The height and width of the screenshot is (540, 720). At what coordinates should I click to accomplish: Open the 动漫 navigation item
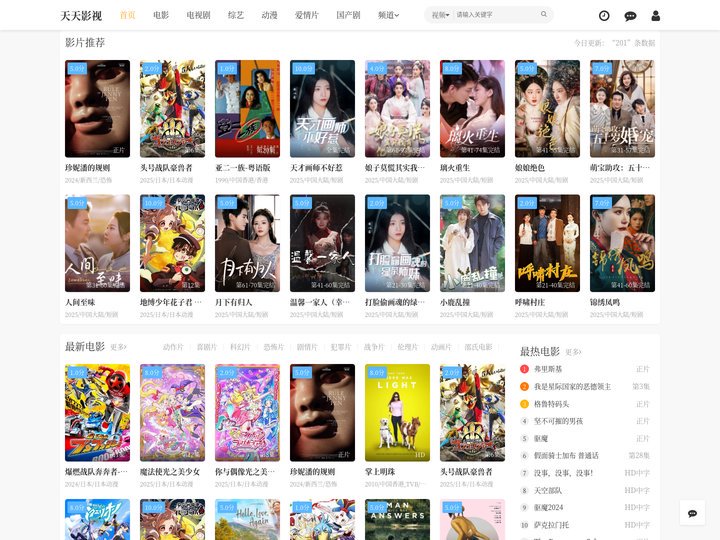(x=270, y=15)
